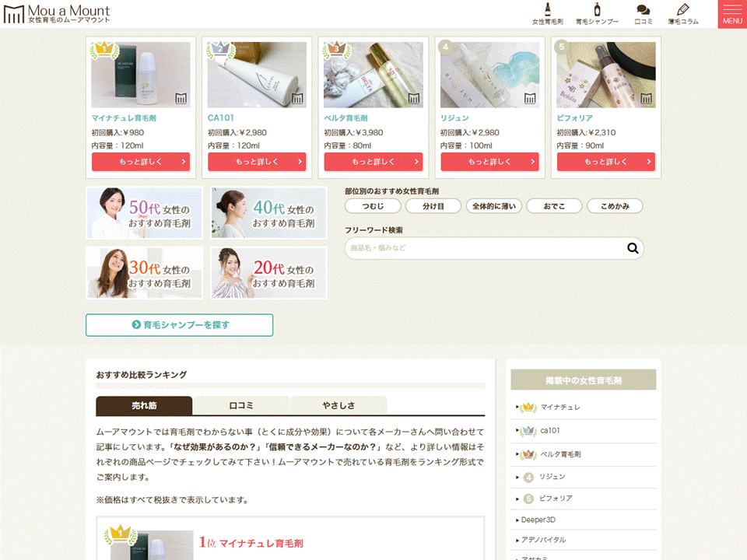Viewport: 747px width, 560px height.
Task: Switch to the 口コミ ranking tab
Action: [x=241, y=406]
